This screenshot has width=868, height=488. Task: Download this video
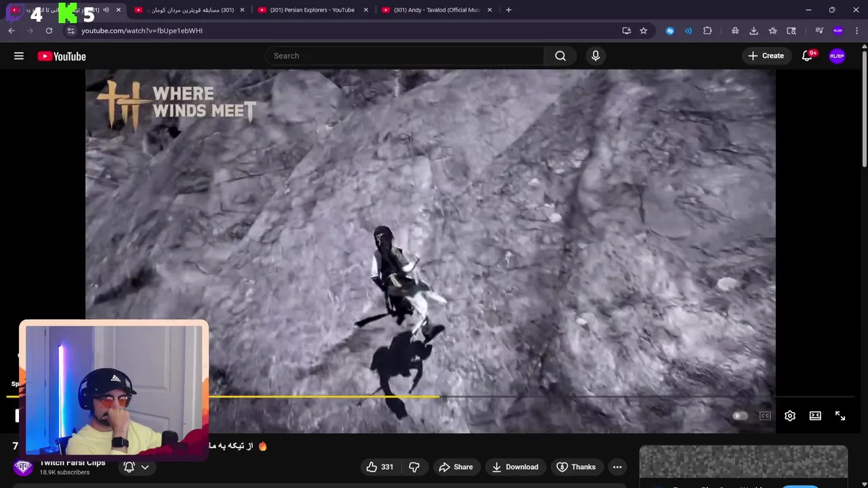coord(515,467)
